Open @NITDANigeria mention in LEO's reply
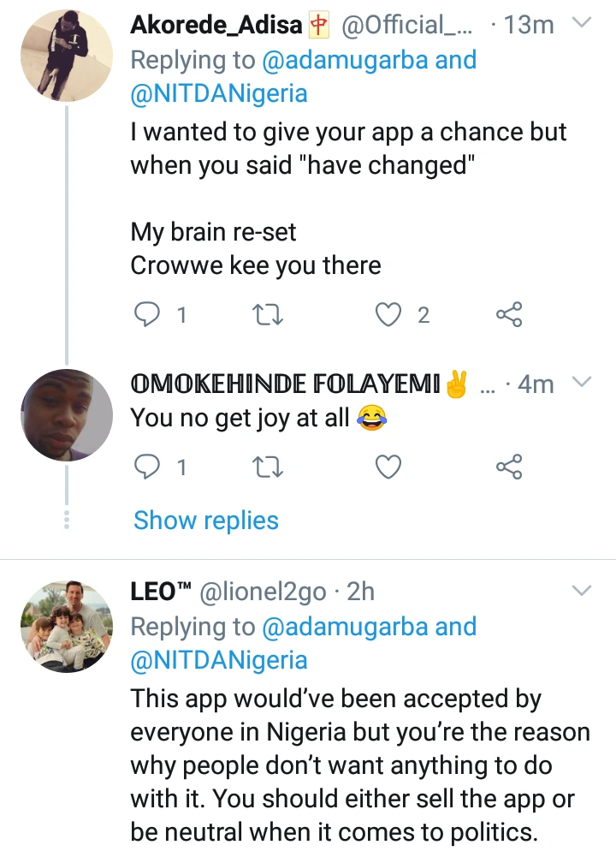Screen dimensions: 616x851 tap(218, 660)
